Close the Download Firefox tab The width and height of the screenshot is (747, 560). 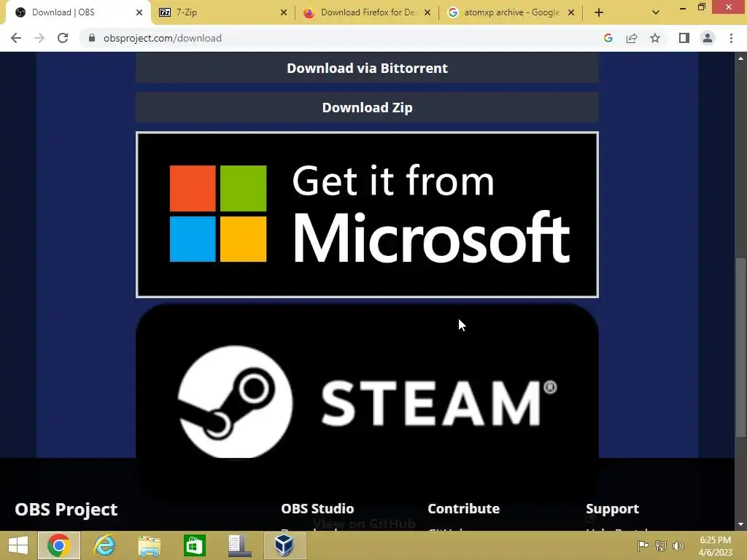point(427,12)
